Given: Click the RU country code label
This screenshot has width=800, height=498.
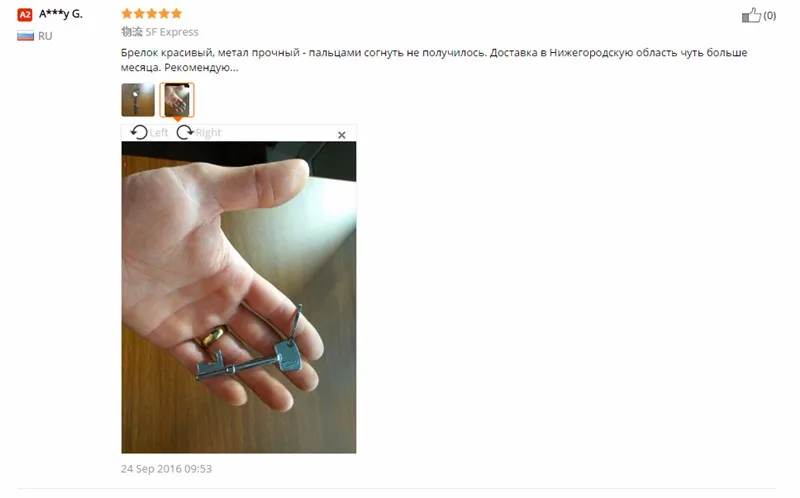Looking at the screenshot, I should [x=45, y=36].
